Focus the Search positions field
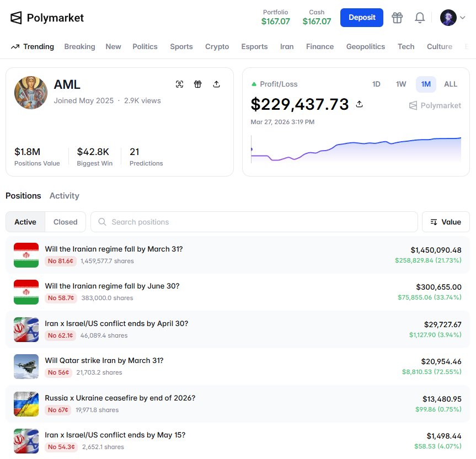 (x=254, y=222)
